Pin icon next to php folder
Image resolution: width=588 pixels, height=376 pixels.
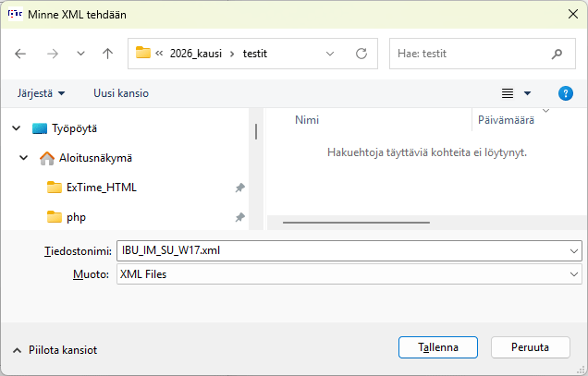click(239, 217)
